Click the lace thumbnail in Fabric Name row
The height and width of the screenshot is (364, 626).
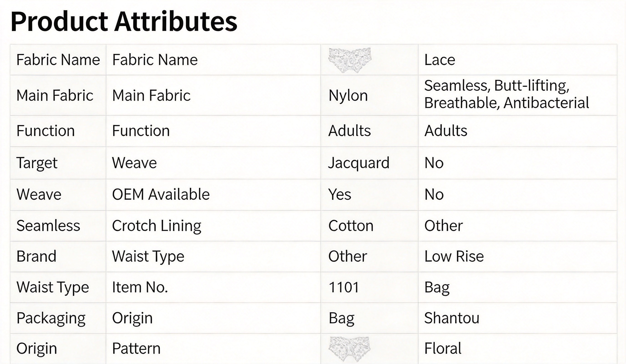(x=350, y=60)
